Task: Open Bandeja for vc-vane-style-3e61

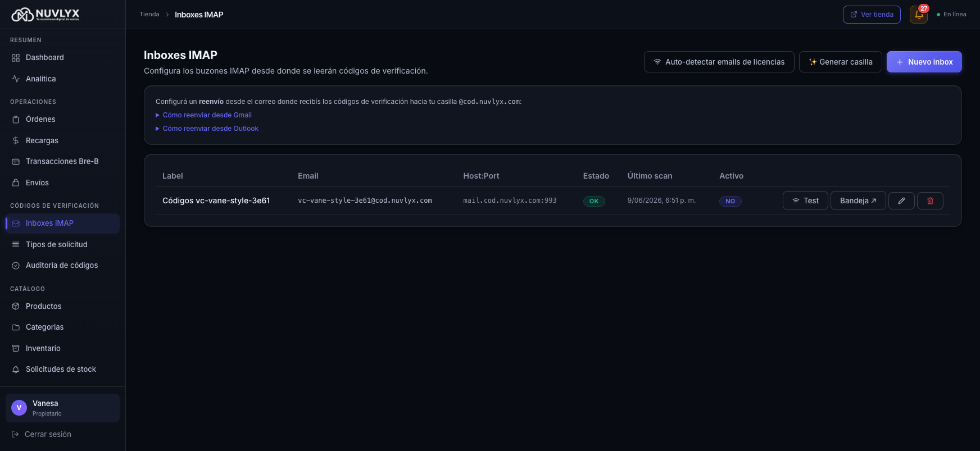Action: (x=858, y=201)
